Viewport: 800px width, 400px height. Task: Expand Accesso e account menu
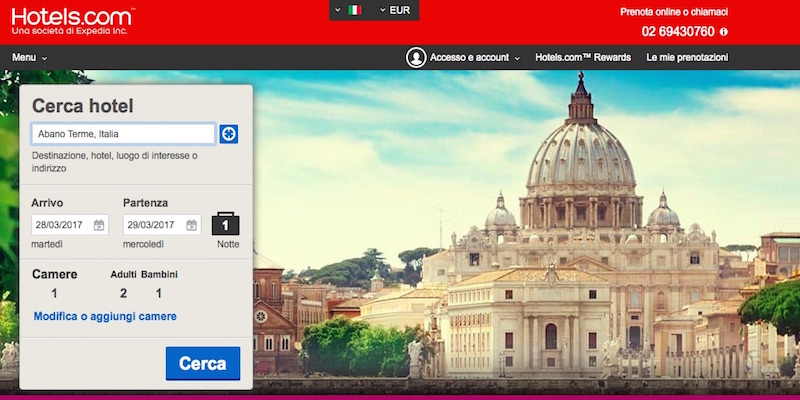[x=474, y=58]
